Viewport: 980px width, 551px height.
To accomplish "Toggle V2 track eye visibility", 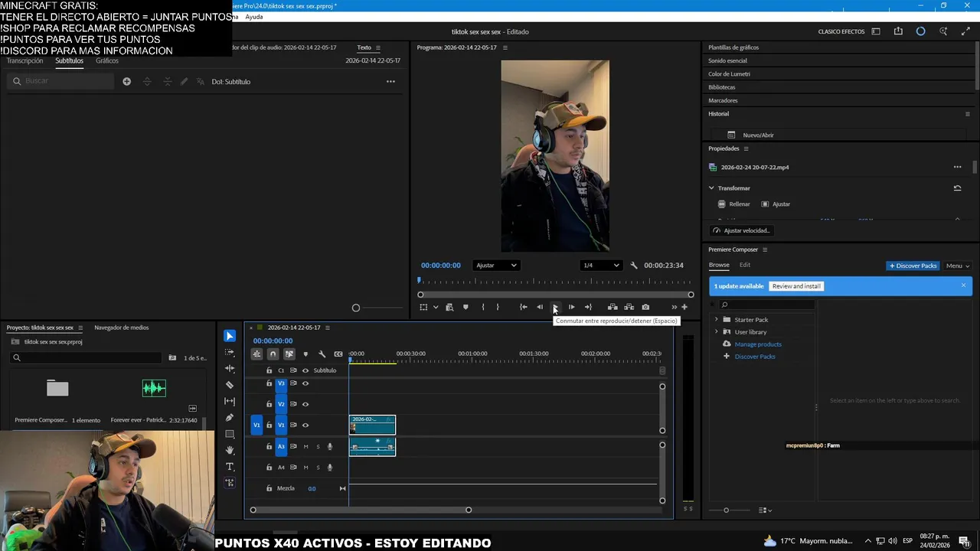I will coord(305,404).
